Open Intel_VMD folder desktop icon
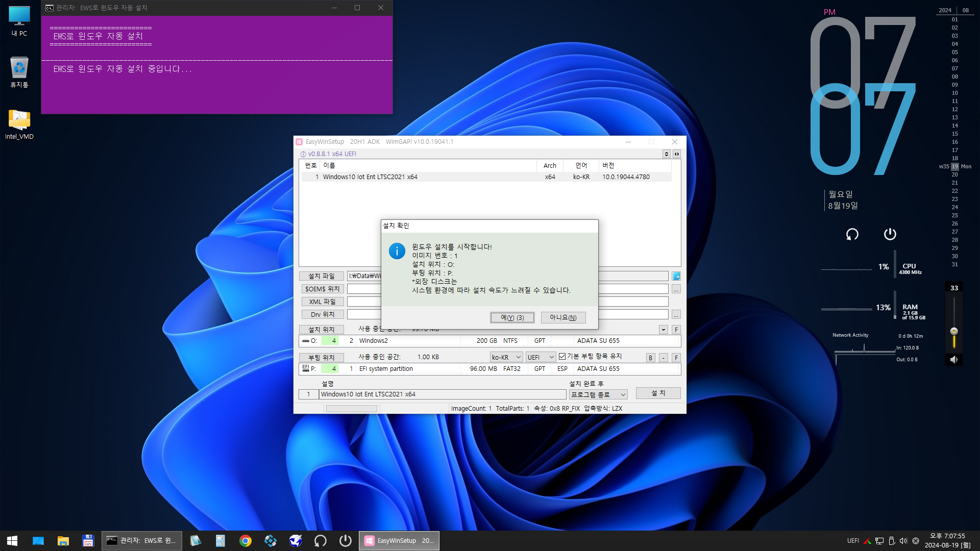 pos(19,124)
